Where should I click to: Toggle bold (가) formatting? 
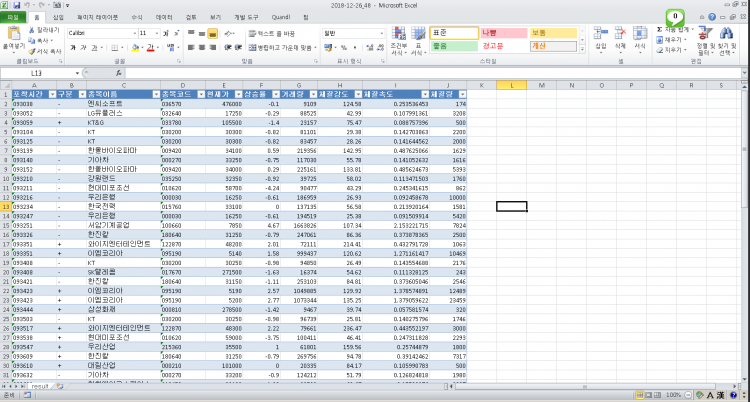(73, 47)
